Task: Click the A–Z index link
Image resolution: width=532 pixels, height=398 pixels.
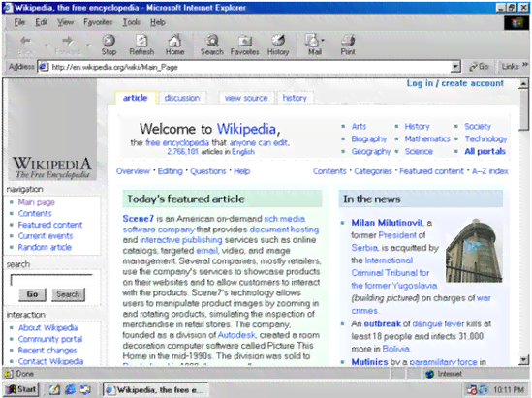Action: pyautogui.click(x=490, y=171)
